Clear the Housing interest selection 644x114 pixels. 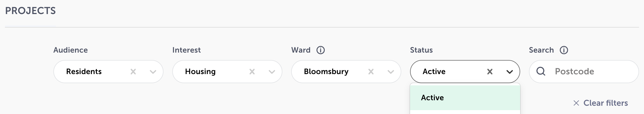tap(252, 72)
